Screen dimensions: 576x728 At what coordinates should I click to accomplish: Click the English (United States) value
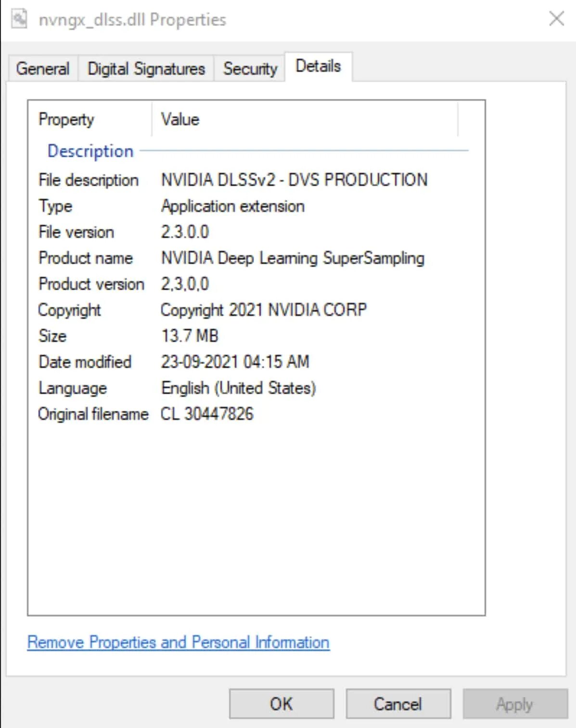pos(239,388)
